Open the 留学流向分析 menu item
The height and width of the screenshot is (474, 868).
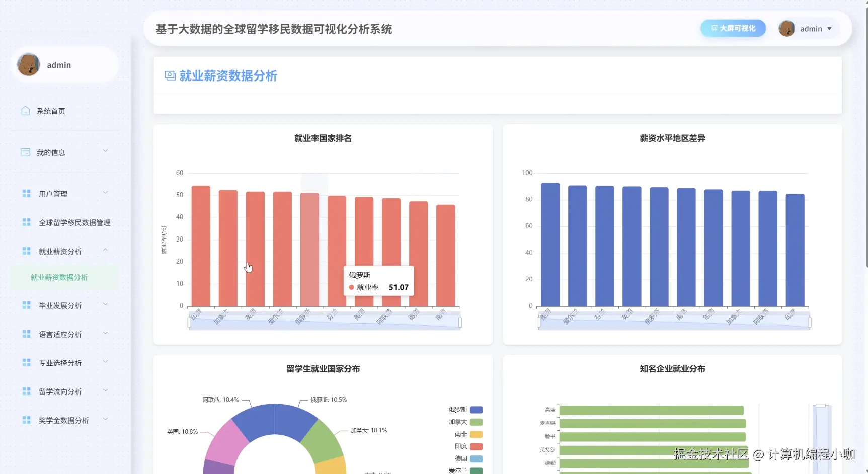[x=60, y=391]
